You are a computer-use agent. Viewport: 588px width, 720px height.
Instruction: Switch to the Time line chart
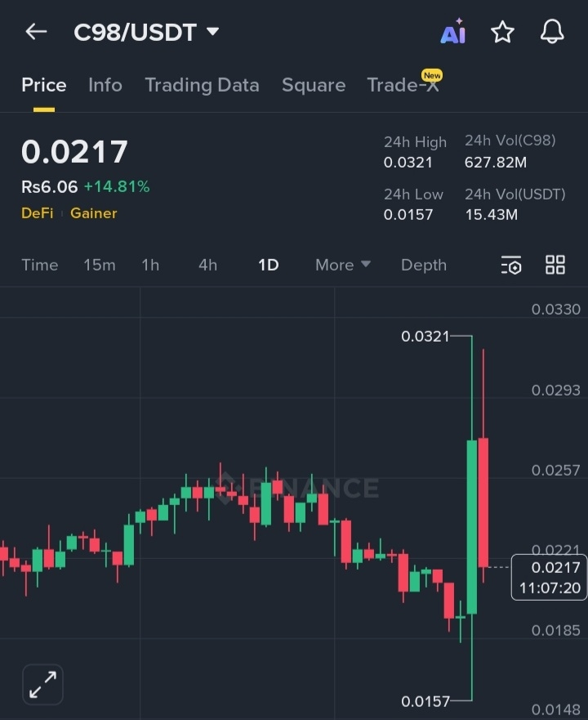pos(40,265)
